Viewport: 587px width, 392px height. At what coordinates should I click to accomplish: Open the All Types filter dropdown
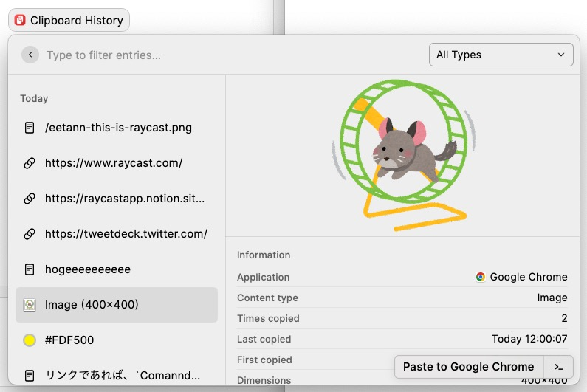pyautogui.click(x=501, y=55)
